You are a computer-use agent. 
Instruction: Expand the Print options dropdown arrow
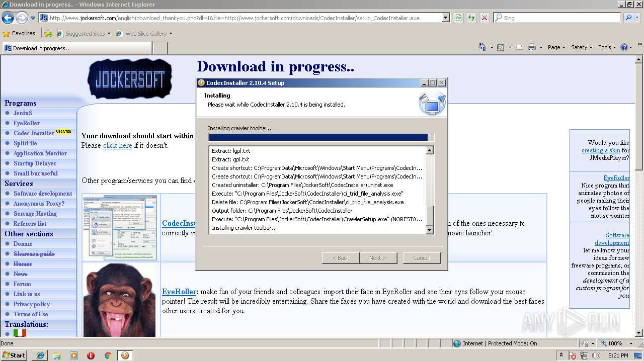click(541, 47)
